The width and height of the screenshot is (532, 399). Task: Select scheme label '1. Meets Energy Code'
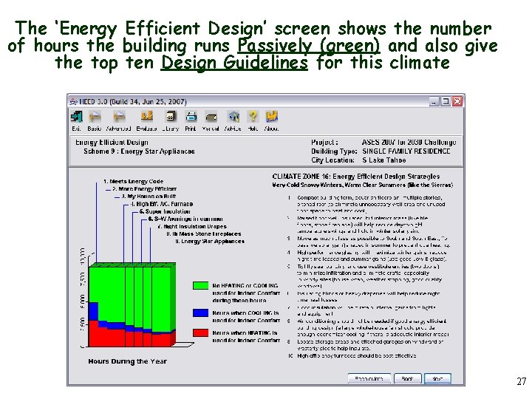133,182
